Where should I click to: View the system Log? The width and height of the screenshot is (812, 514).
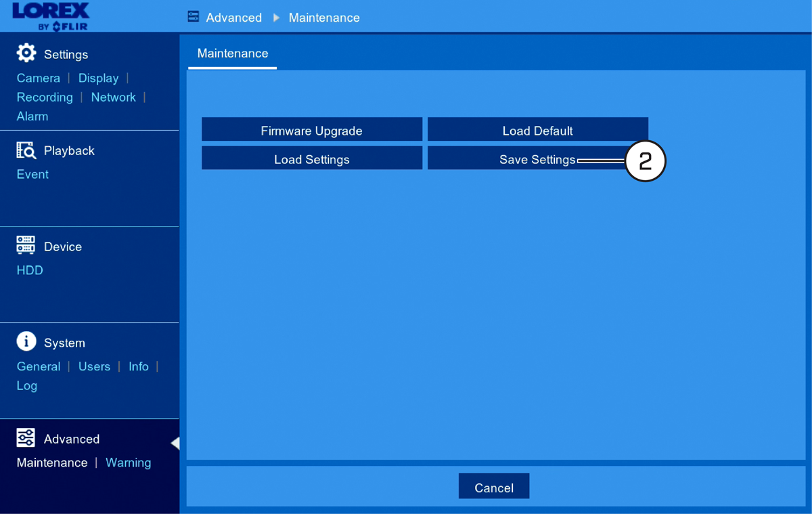27,385
